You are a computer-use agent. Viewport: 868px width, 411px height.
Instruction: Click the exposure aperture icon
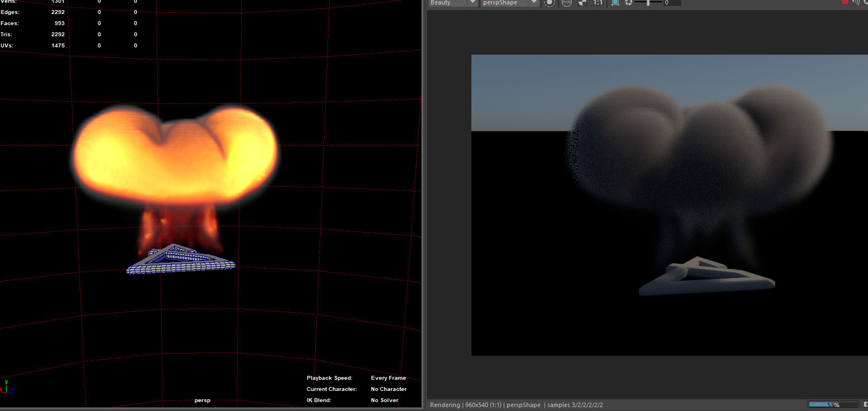(629, 3)
